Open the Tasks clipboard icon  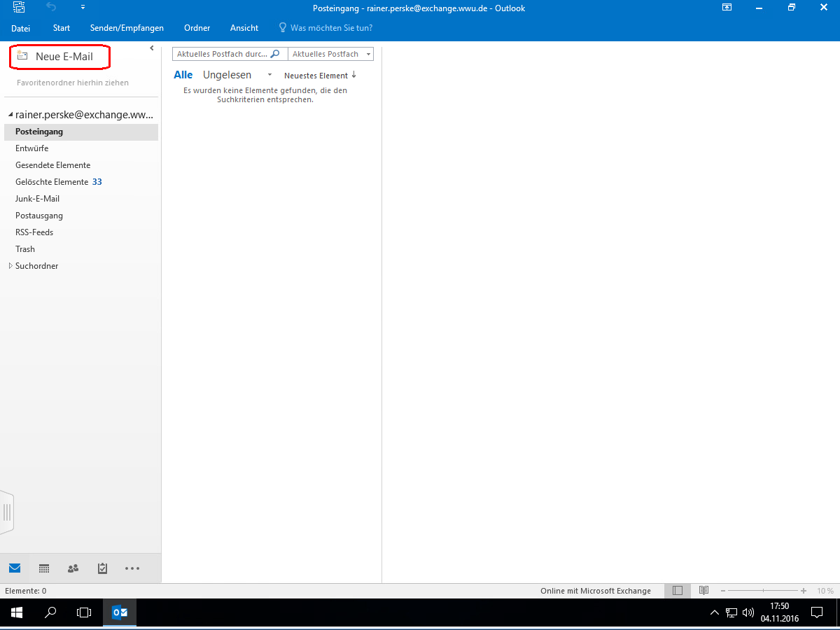click(102, 568)
